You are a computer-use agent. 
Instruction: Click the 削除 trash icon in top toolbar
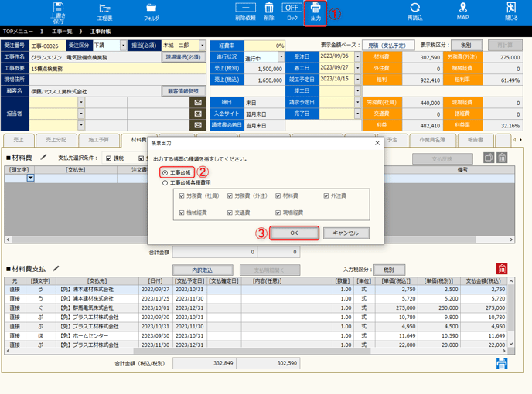click(x=269, y=12)
